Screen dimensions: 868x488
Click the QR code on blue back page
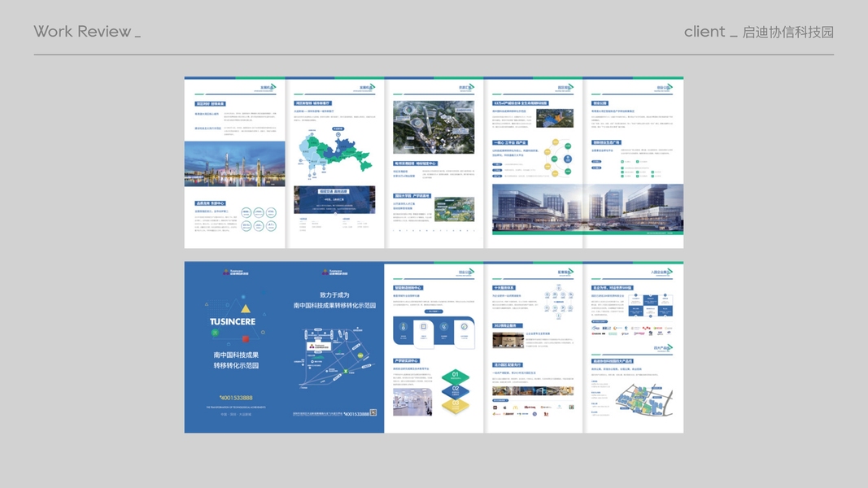pyautogui.click(x=373, y=412)
